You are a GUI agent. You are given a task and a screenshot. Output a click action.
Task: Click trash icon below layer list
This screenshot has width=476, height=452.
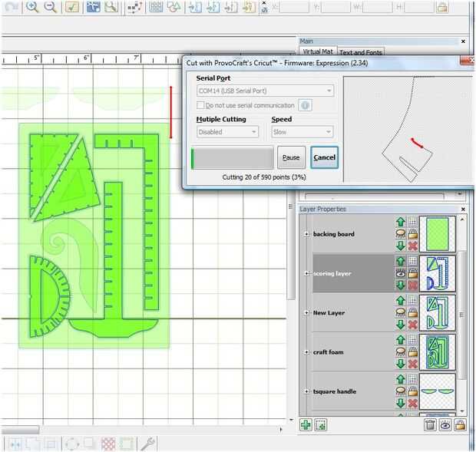pos(430,424)
